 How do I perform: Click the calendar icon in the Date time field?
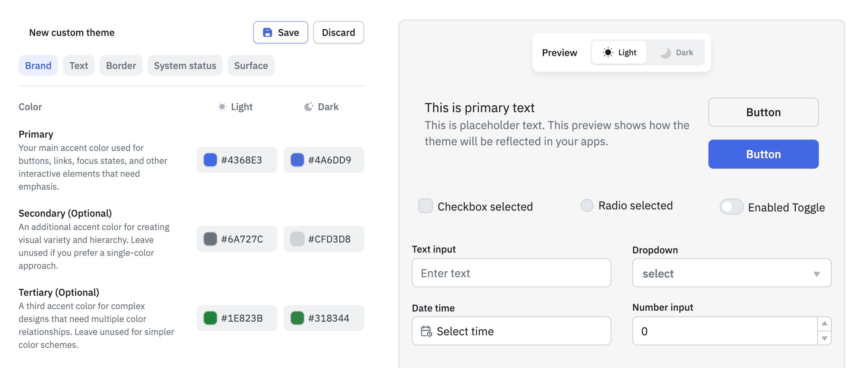[426, 331]
